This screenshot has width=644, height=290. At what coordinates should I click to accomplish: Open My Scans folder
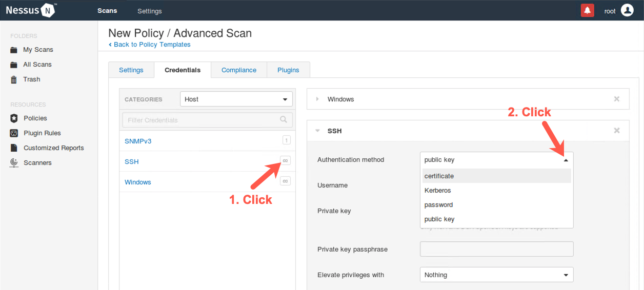pos(38,50)
